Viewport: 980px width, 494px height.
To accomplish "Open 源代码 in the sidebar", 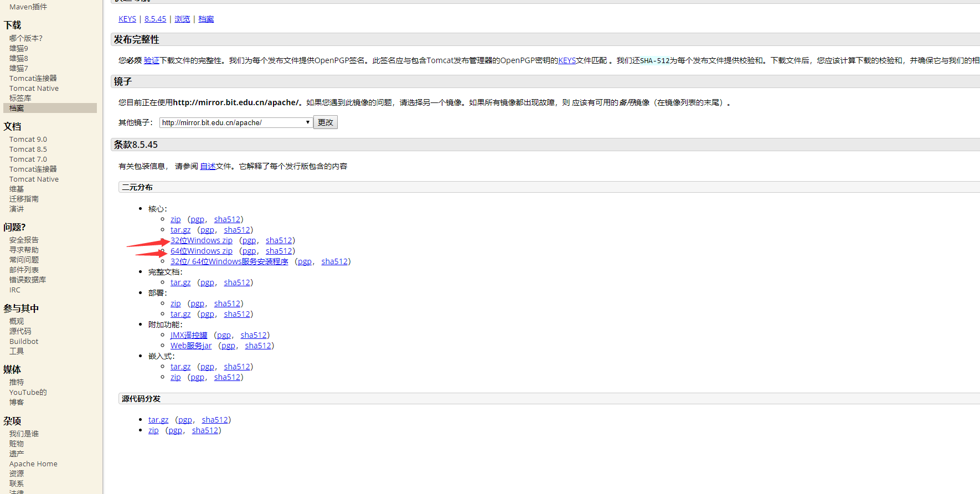I will click(20, 331).
